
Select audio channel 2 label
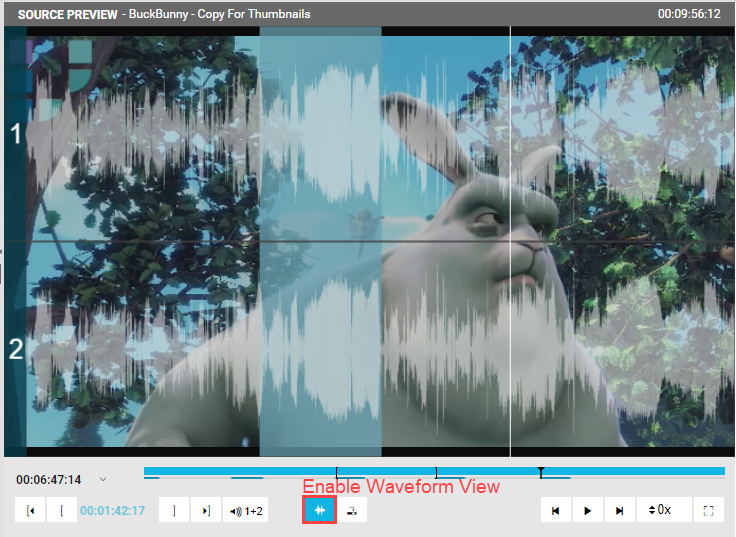[x=16, y=349]
